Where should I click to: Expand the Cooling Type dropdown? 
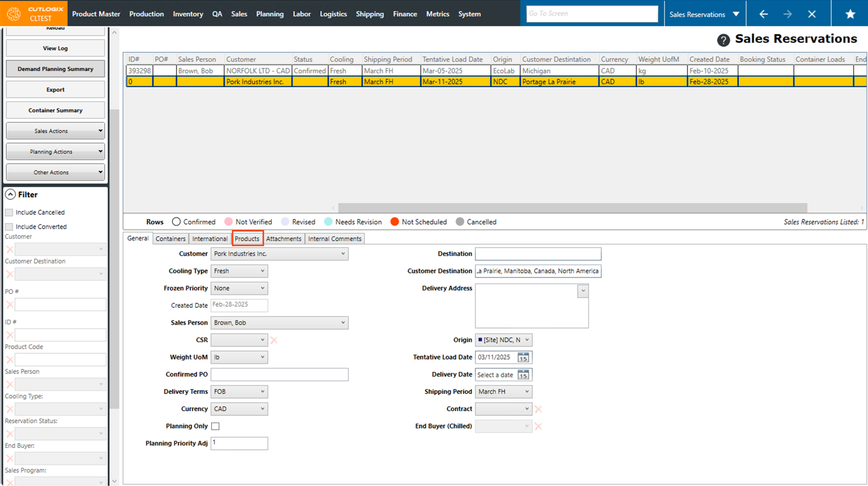click(x=239, y=271)
